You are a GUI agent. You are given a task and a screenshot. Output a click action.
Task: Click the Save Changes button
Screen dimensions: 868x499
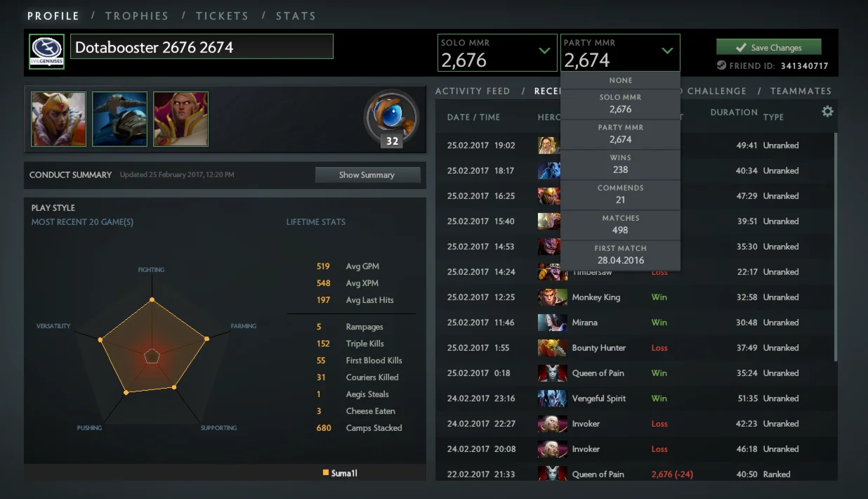click(x=769, y=47)
